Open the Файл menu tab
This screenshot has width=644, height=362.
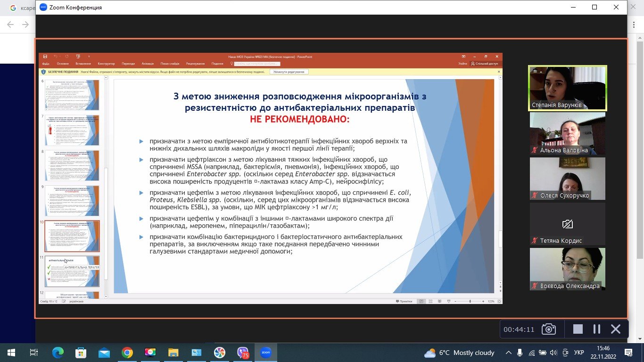click(46, 64)
